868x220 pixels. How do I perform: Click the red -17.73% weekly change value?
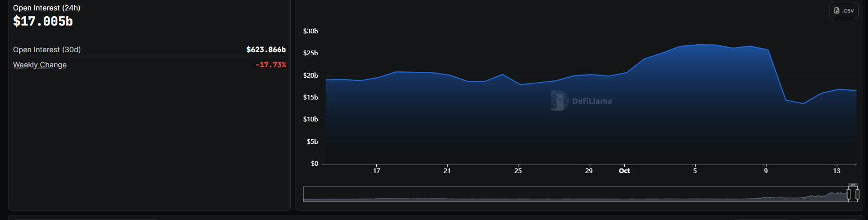click(x=270, y=65)
